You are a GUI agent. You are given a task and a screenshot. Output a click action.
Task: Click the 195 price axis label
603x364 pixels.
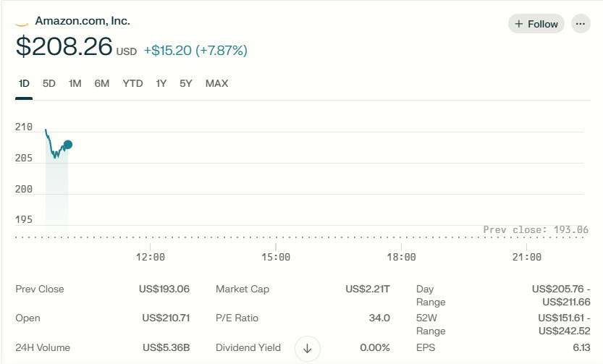point(24,219)
